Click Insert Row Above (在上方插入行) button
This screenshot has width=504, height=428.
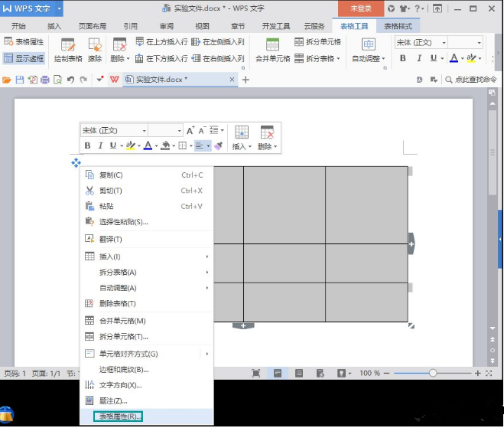161,41
